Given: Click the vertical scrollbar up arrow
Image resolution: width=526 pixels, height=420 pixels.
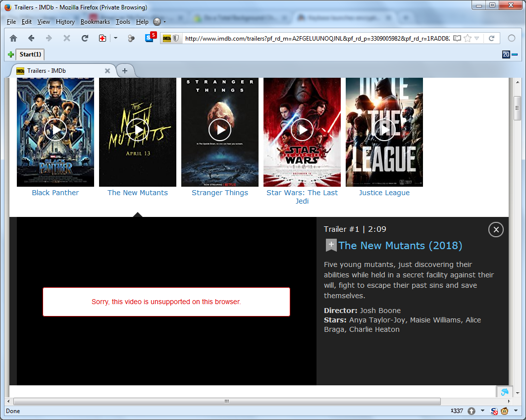Looking at the screenshot, I should coord(517,82).
